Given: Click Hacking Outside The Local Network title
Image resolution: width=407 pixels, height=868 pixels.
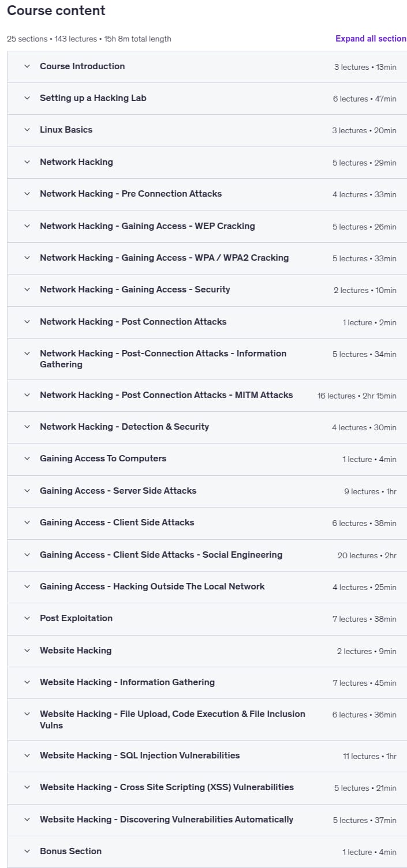Looking at the screenshot, I should pyautogui.click(x=152, y=587).
